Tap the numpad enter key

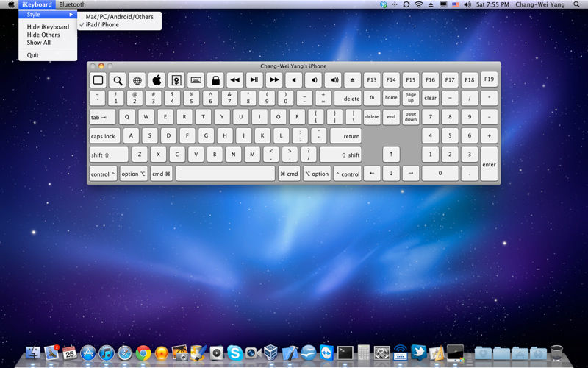(489, 164)
